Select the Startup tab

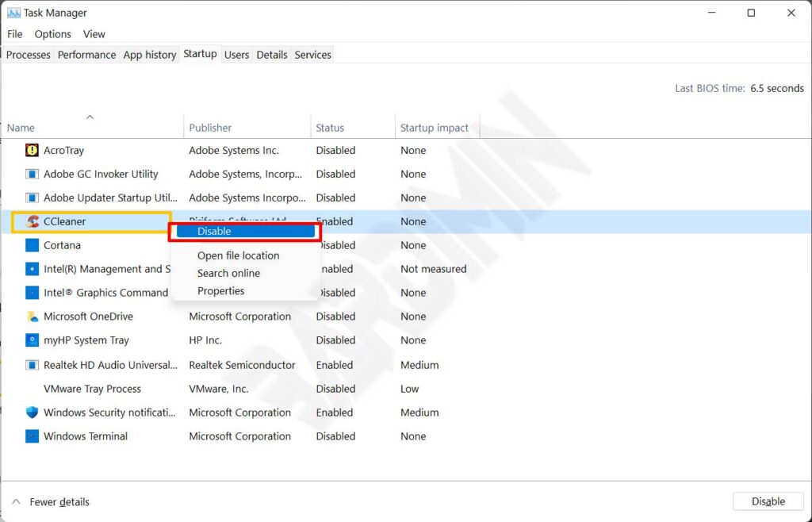pyautogui.click(x=200, y=54)
